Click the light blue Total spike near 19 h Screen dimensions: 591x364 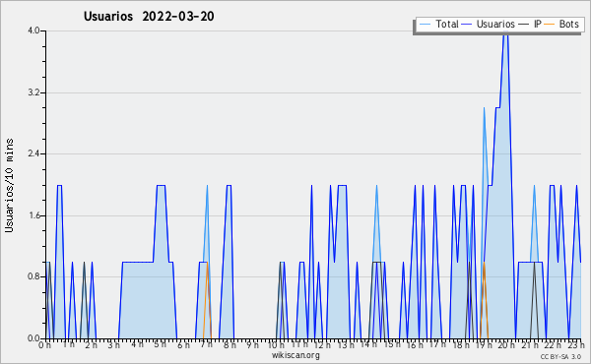click(x=485, y=109)
